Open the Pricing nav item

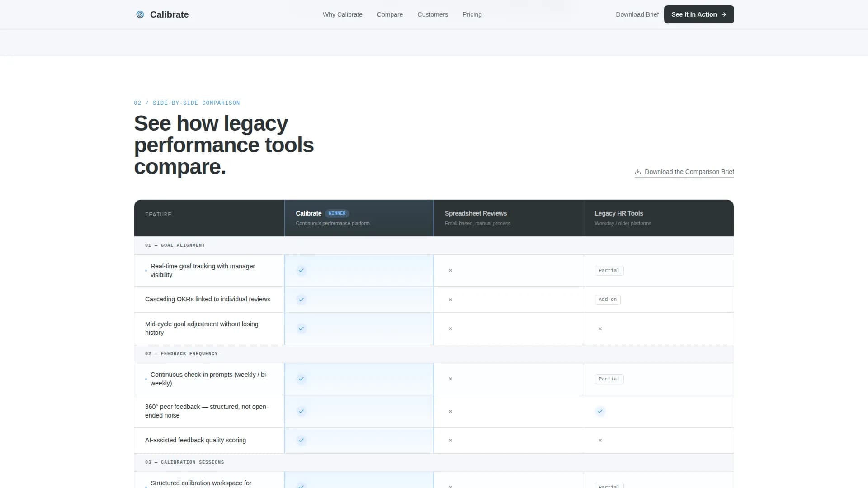(x=472, y=14)
